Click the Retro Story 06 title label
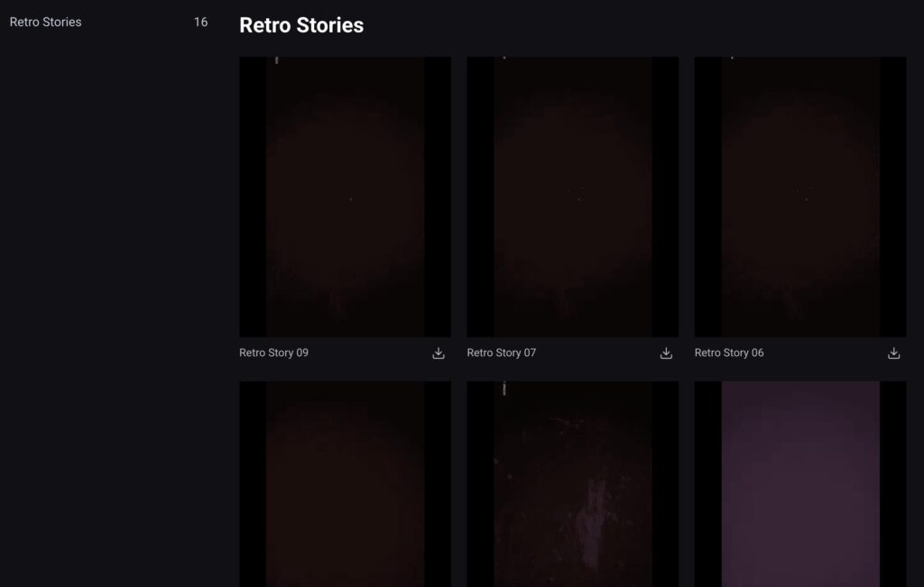 [728, 353]
